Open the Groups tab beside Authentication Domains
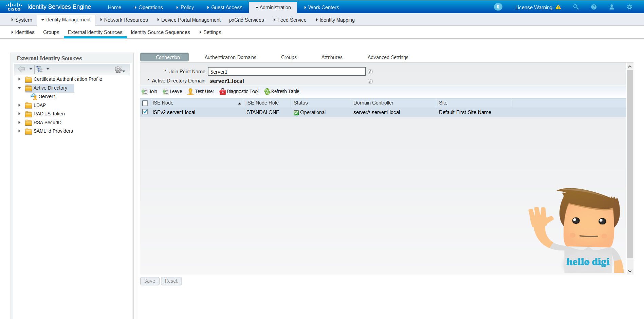Viewport: 644px width, 319px height. (x=289, y=57)
